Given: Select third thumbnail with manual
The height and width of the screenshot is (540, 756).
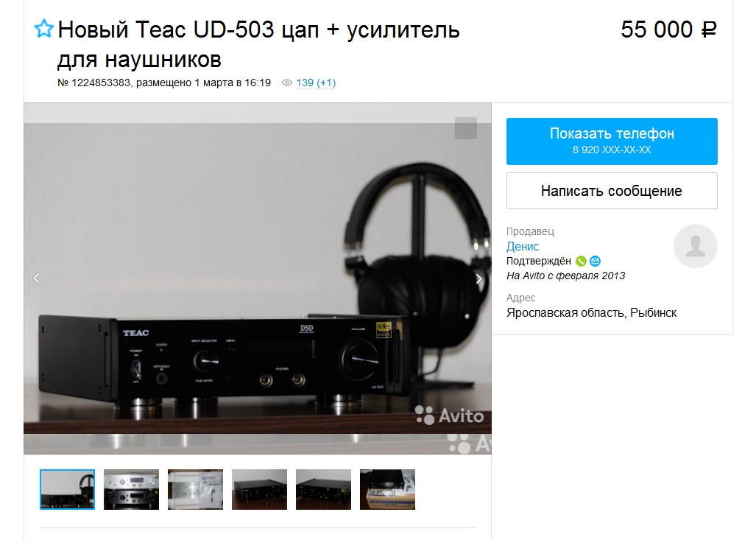Looking at the screenshot, I should pyautogui.click(x=195, y=489).
